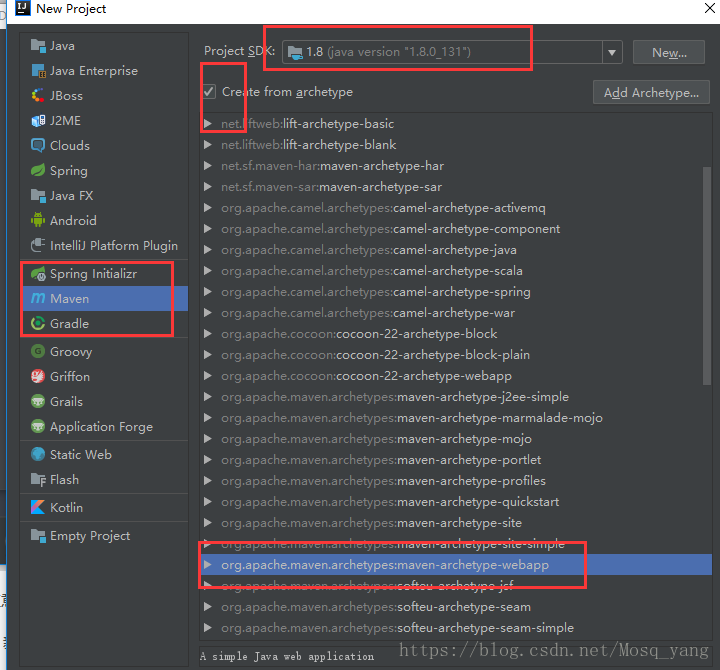Click the Empty Project icon
This screenshot has width=720, height=670.
[x=38, y=536]
